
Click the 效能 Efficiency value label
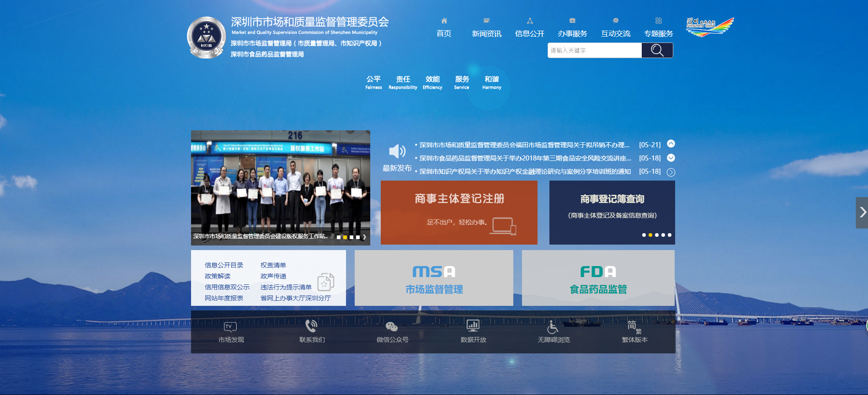pos(432,82)
